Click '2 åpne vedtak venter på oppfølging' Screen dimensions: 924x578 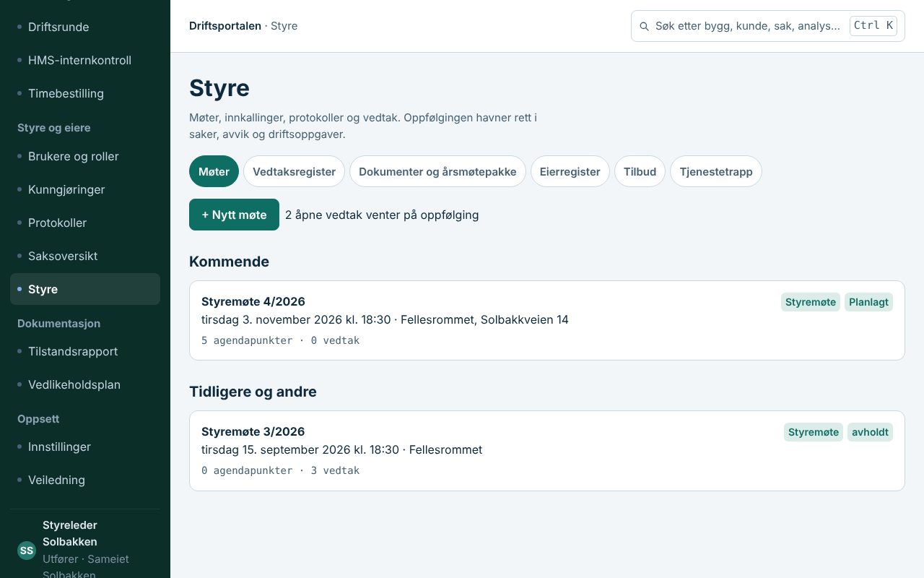coord(382,215)
